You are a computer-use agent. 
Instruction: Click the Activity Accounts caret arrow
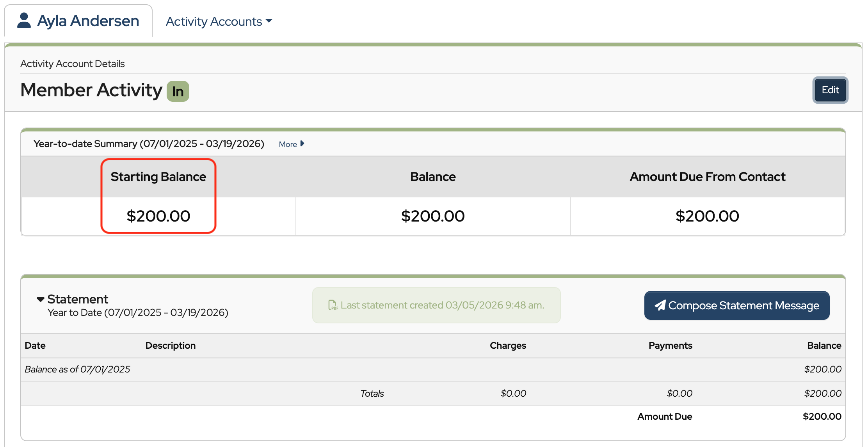click(269, 21)
